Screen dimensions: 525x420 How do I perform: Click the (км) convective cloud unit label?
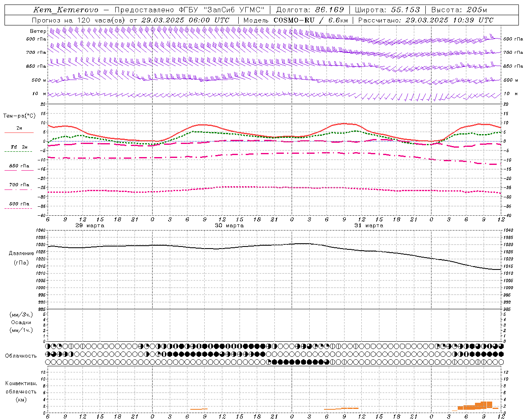21,400
